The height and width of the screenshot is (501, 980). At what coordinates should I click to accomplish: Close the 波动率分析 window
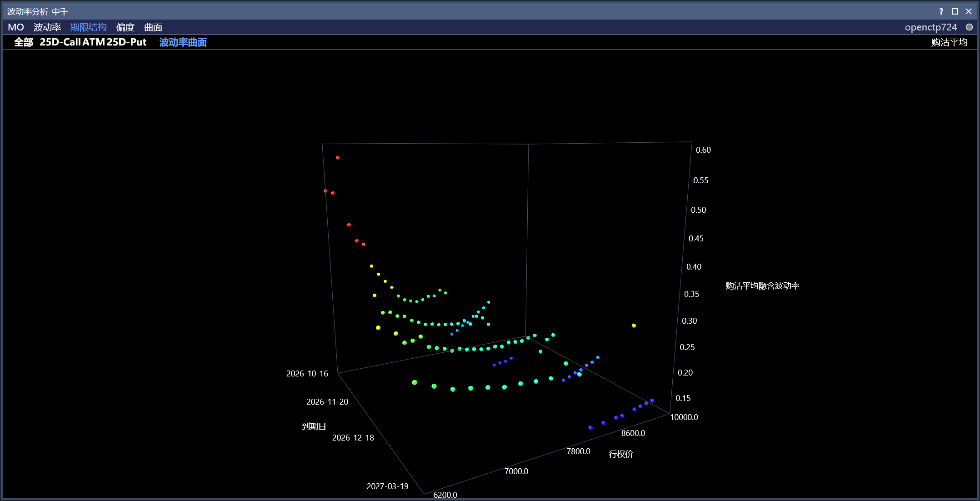[x=969, y=11]
